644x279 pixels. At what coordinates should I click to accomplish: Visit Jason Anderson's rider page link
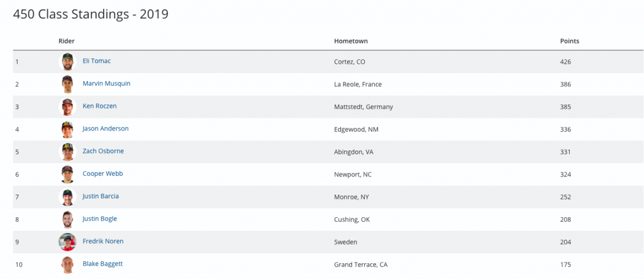pos(105,128)
